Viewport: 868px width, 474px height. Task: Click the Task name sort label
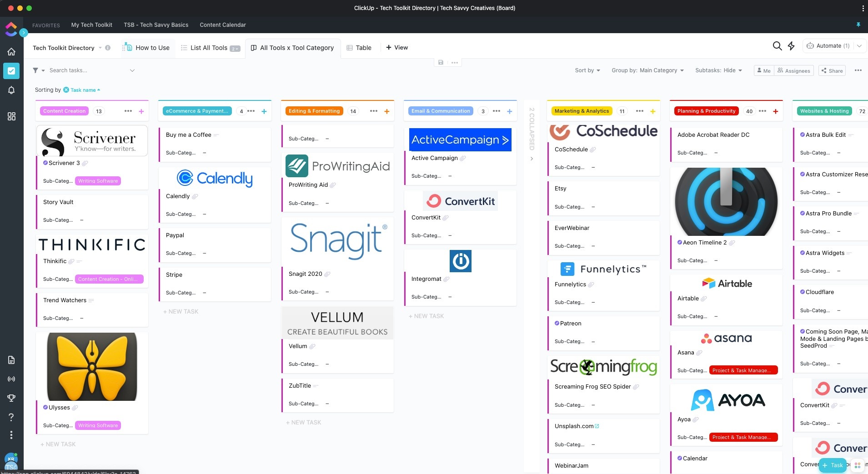(x=83, y=90)
